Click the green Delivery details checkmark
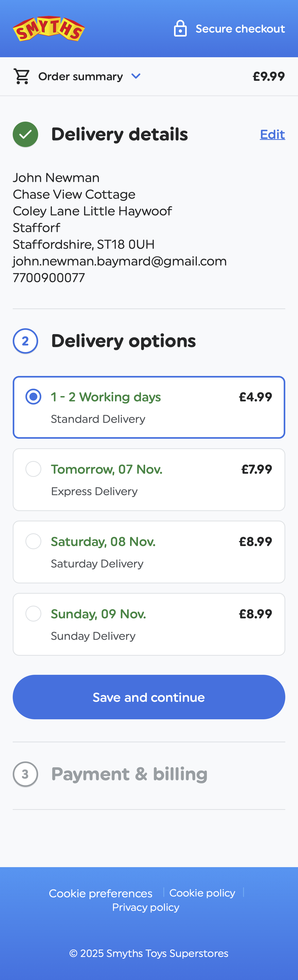 click(25, 134)
